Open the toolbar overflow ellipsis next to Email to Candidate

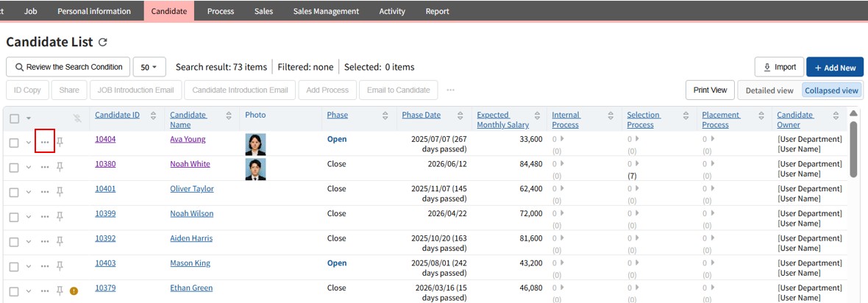pos(450,90)
